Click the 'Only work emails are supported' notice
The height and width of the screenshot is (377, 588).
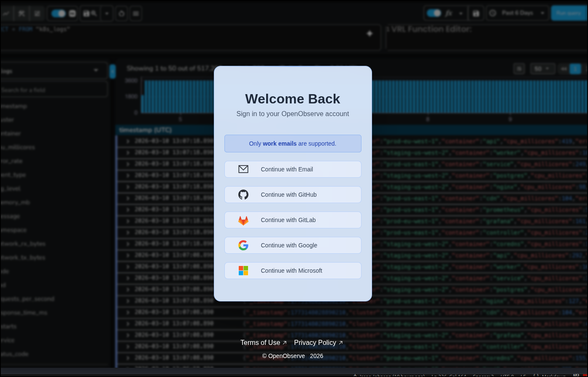pos(293,144)
